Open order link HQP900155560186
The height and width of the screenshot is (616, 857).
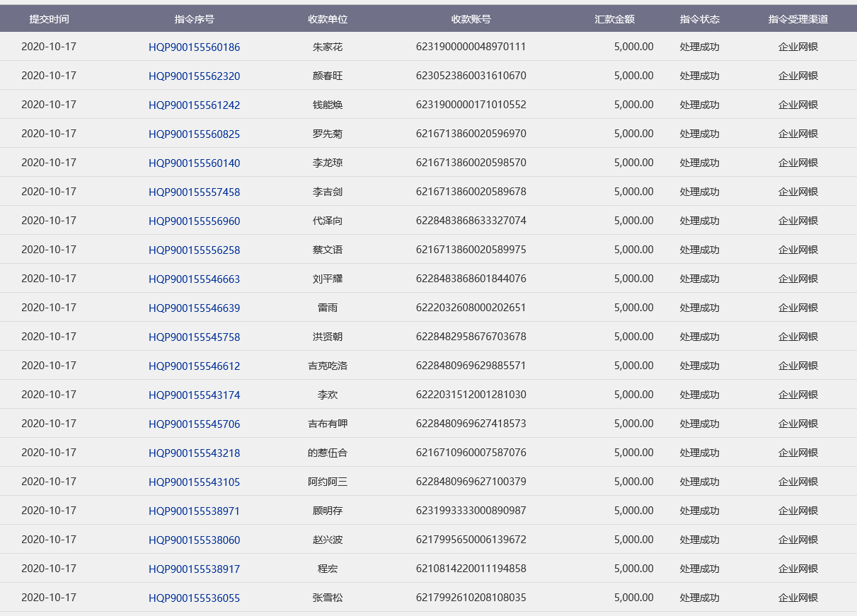pos(194,47)
